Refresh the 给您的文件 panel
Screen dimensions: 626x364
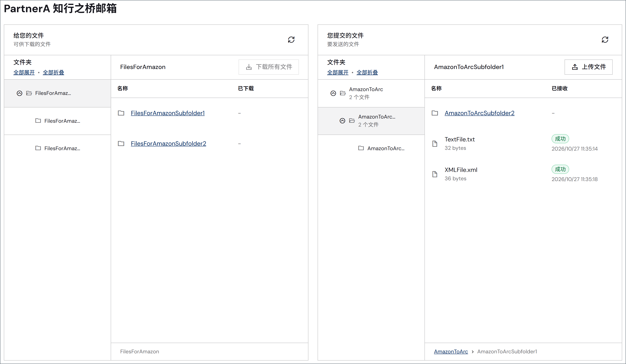pyautogui.click(x=291, y=40)
